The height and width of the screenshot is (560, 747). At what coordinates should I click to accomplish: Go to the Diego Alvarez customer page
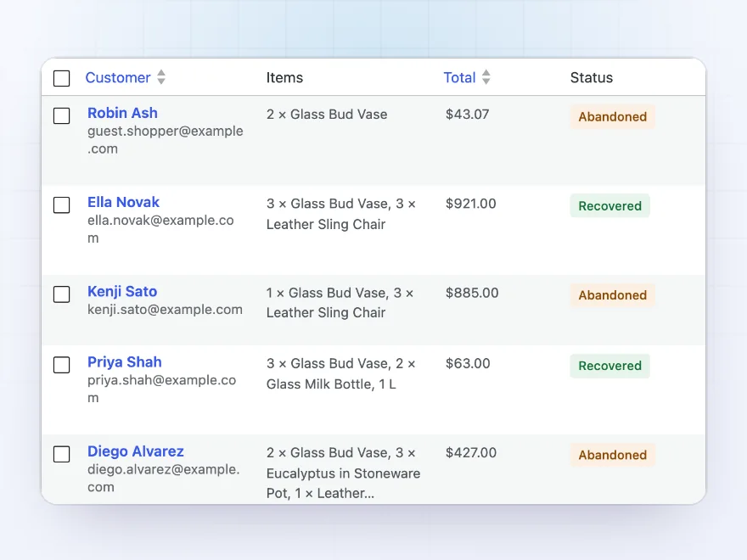(136, 451)
